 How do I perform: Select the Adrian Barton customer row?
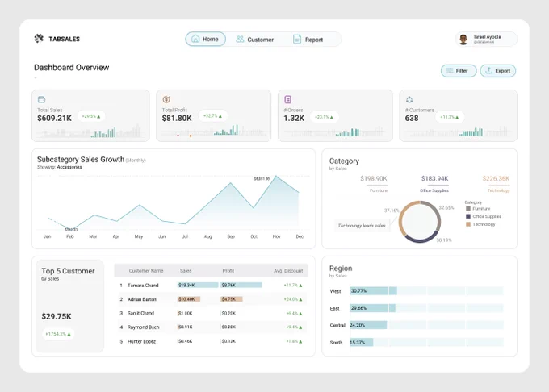point(211,299)
